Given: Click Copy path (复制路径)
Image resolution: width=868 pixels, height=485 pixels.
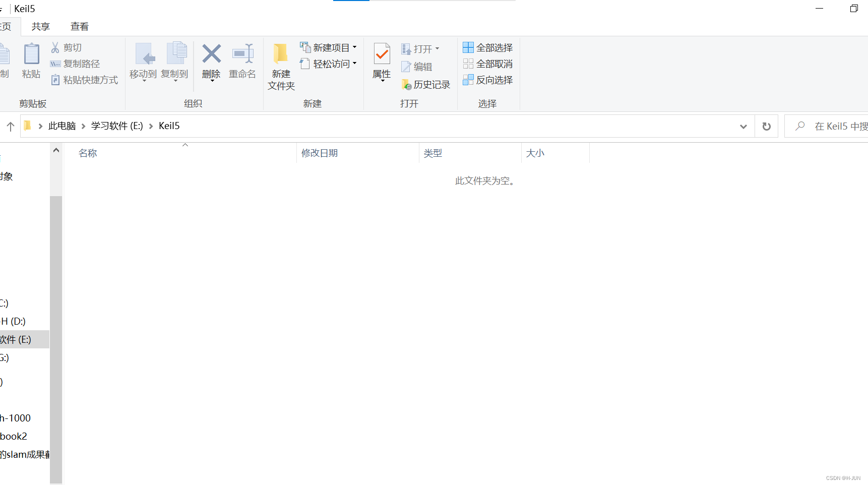Looking at the screenshot, I should 75,64.
